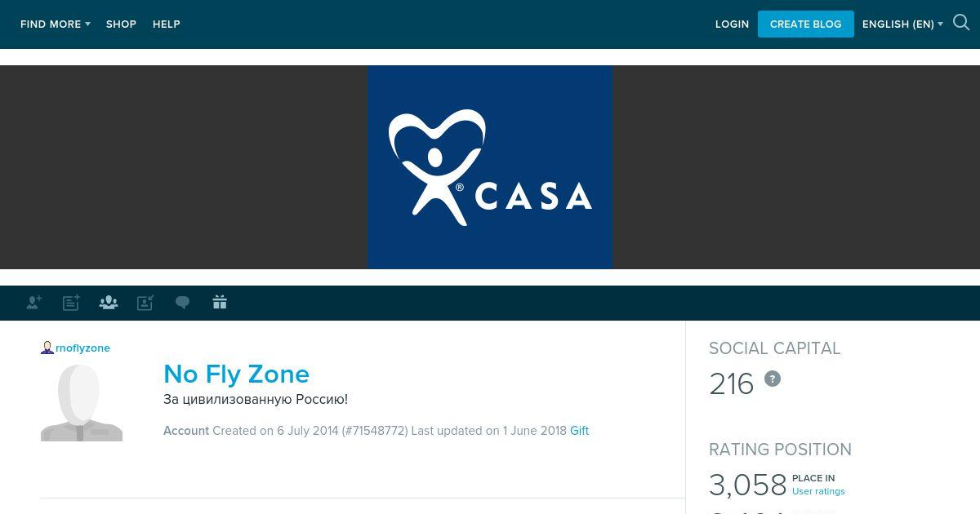The height and width of the screenshot is (514, 980).
Task: Click the CREATE BLOG button
Action: click(806, 24)
